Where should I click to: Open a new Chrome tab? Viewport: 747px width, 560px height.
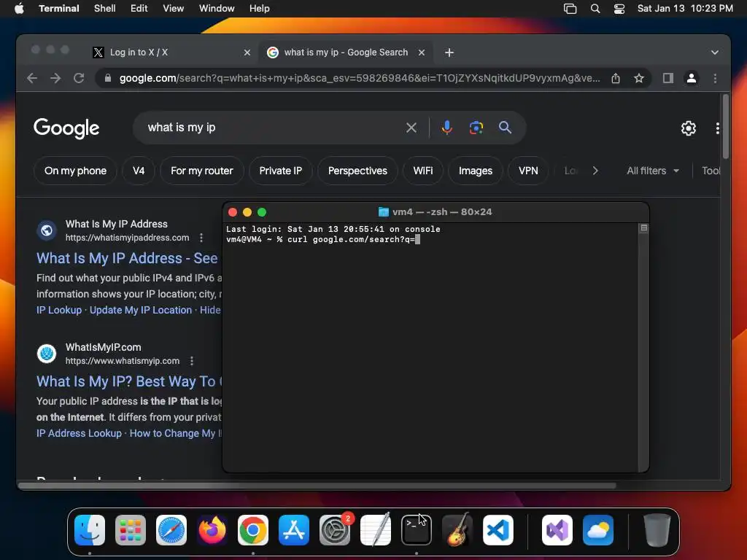click(x=449, y=52)
